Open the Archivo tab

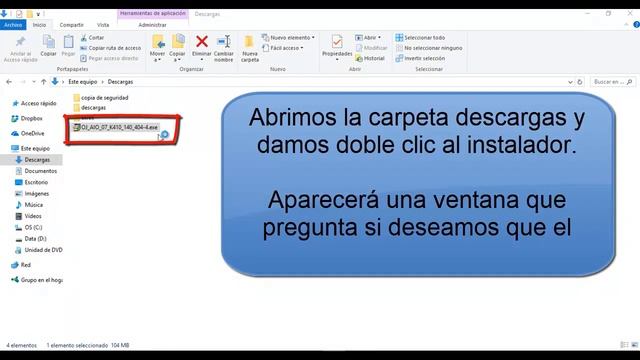[13, 25]
